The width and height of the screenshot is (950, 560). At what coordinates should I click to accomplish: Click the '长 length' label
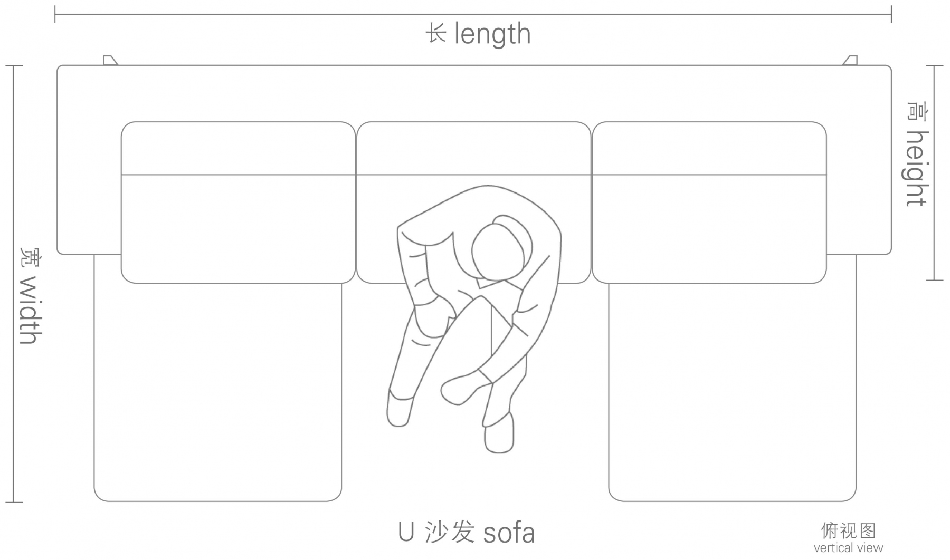[x=478, y=35]
